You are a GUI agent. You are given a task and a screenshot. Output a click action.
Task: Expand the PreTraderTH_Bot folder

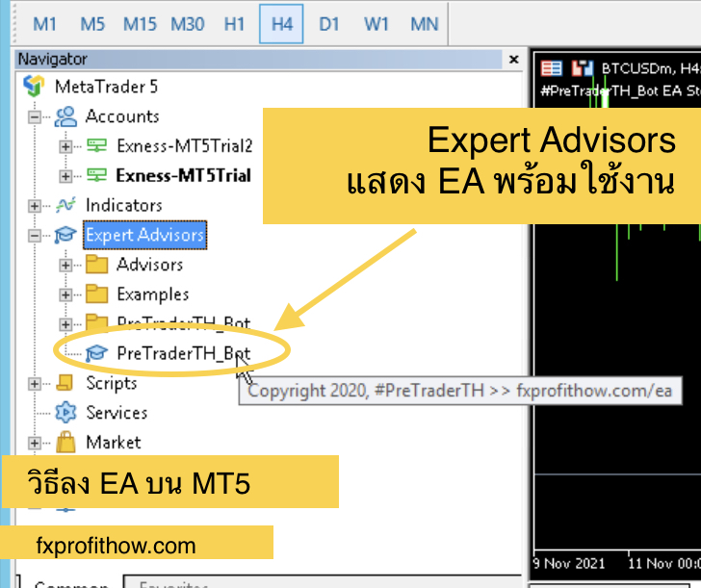click(65, 324)
